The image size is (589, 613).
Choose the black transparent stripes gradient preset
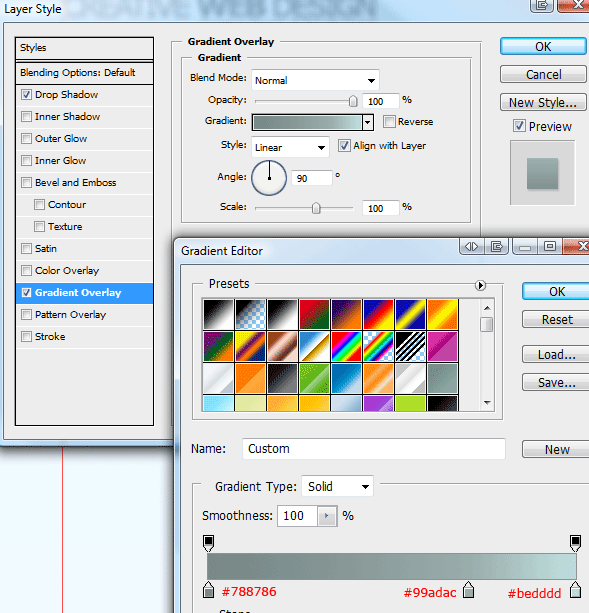pos(410,346)
